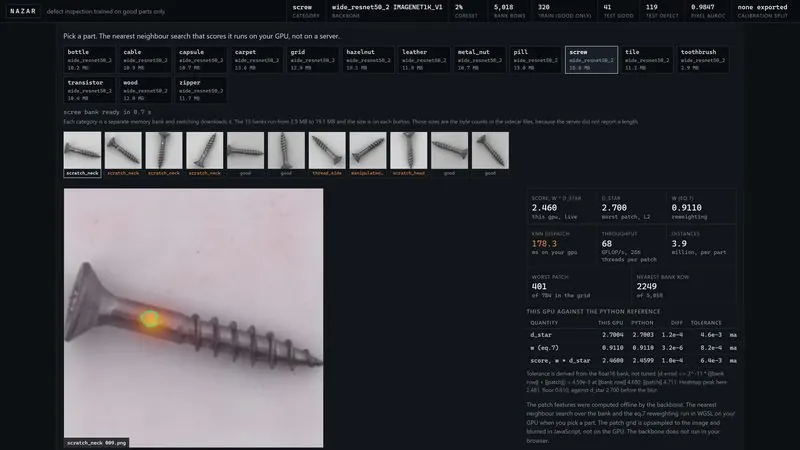
Task: Click the large screw anomaly heatmap image
Action: pos(193,318)
